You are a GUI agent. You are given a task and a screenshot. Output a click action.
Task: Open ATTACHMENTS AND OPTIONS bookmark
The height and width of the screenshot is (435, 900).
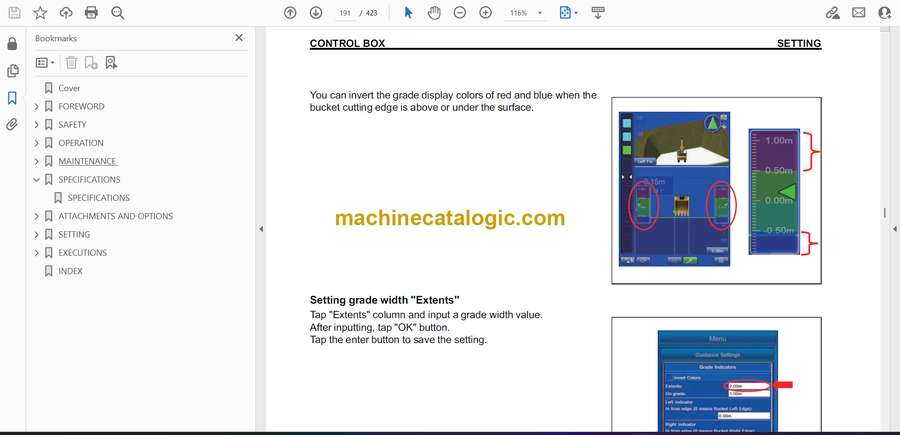[115, 216]
